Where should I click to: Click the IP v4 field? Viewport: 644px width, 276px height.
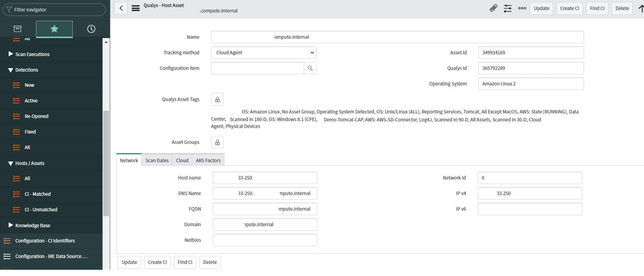coord(530,193)
